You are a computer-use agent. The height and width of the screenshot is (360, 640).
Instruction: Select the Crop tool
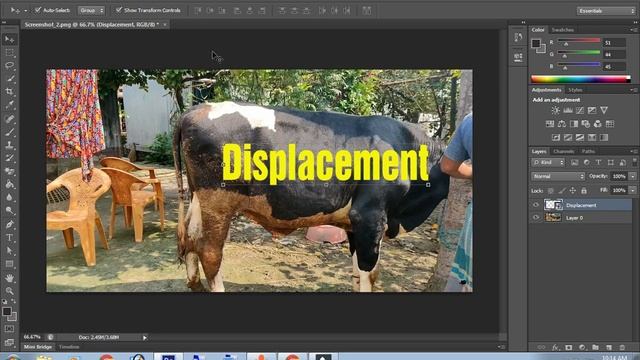(9, 91)
